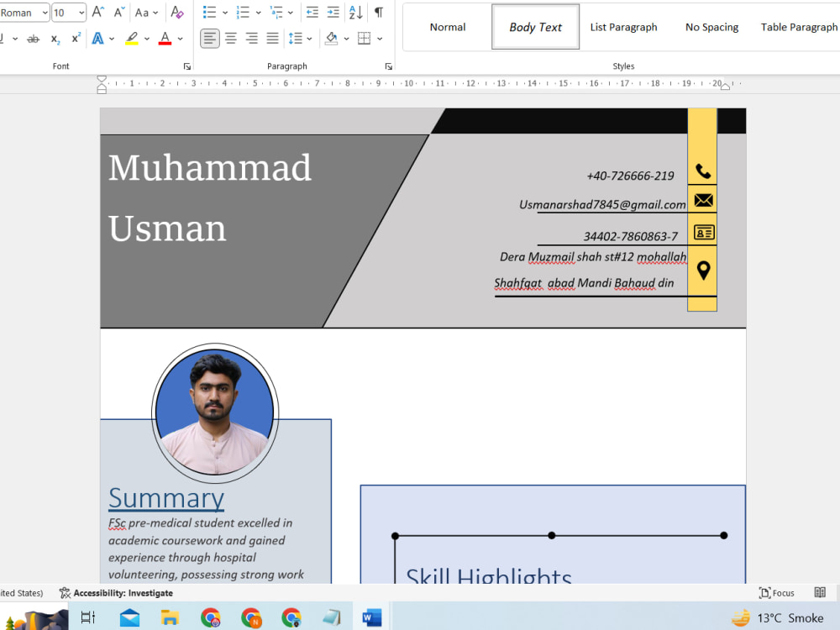840x630 pixels.
Task: Click the right indent marker on ruler
Action: (725, 87)
